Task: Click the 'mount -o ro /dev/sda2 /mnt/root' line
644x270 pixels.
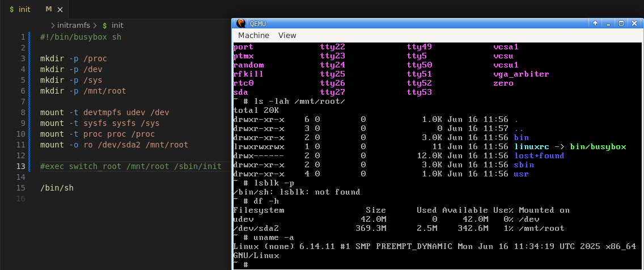Action: point(114,145)
